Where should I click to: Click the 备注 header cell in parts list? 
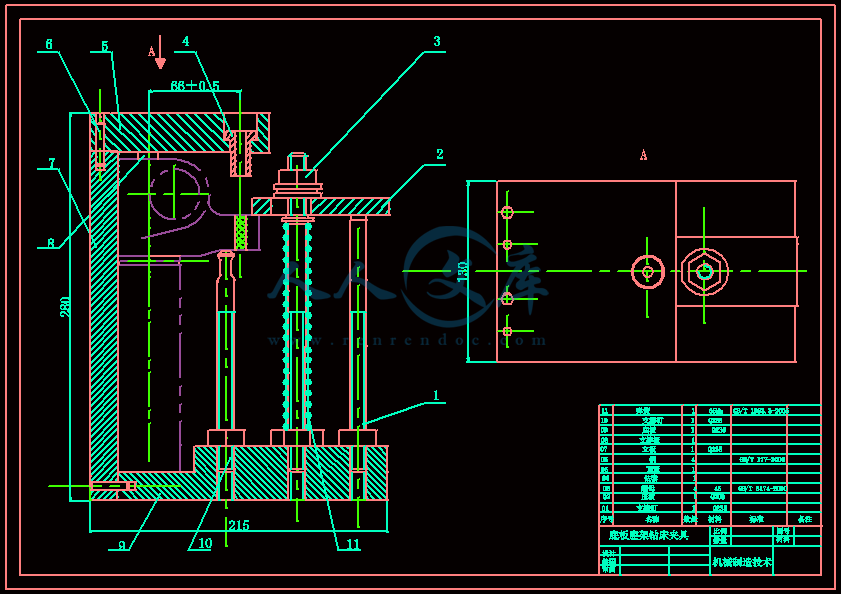coord(805,519)
